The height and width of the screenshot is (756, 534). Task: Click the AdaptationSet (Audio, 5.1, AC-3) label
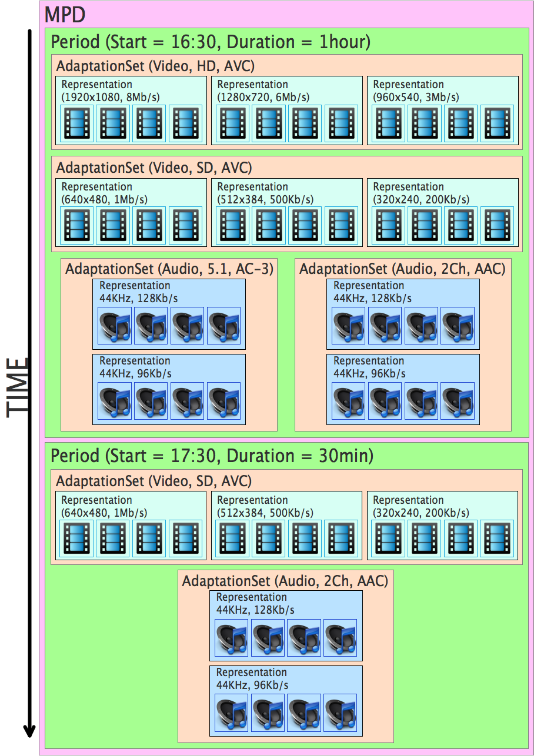(169, 269)
